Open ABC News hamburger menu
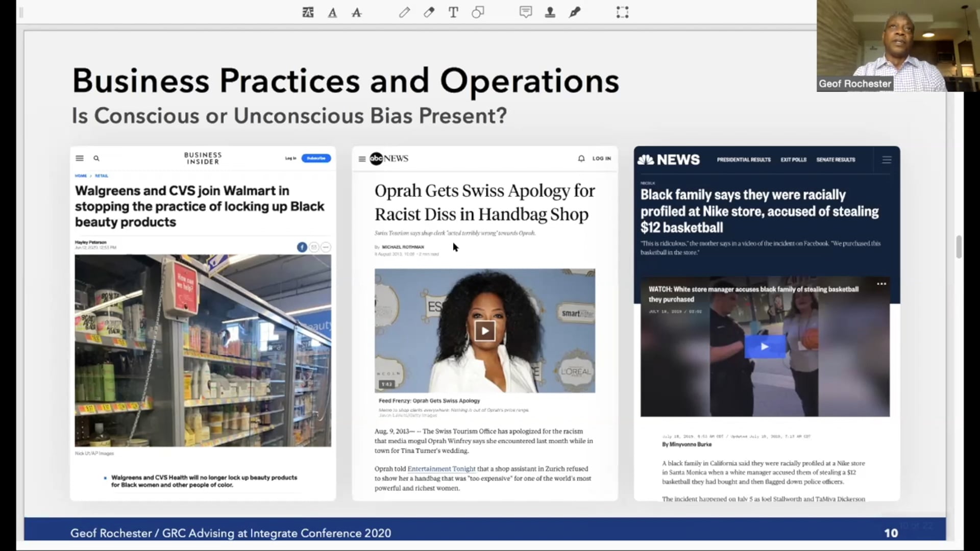The image size is (980, 551). [362, 159]
